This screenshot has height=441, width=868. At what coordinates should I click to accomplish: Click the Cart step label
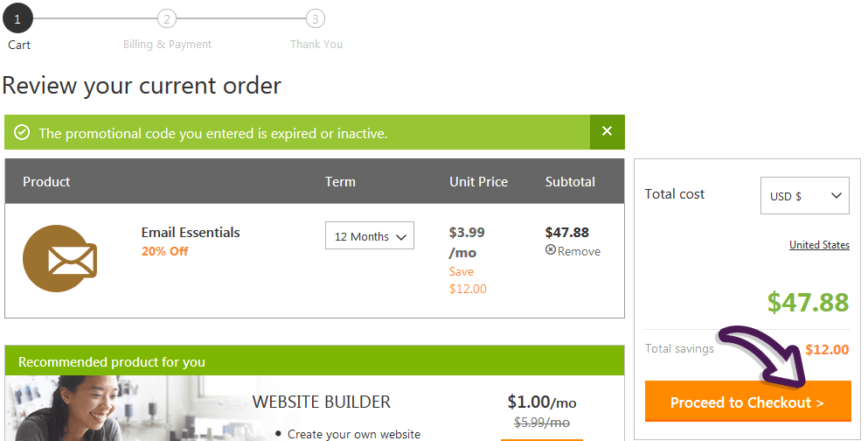(x=19, y=45)
